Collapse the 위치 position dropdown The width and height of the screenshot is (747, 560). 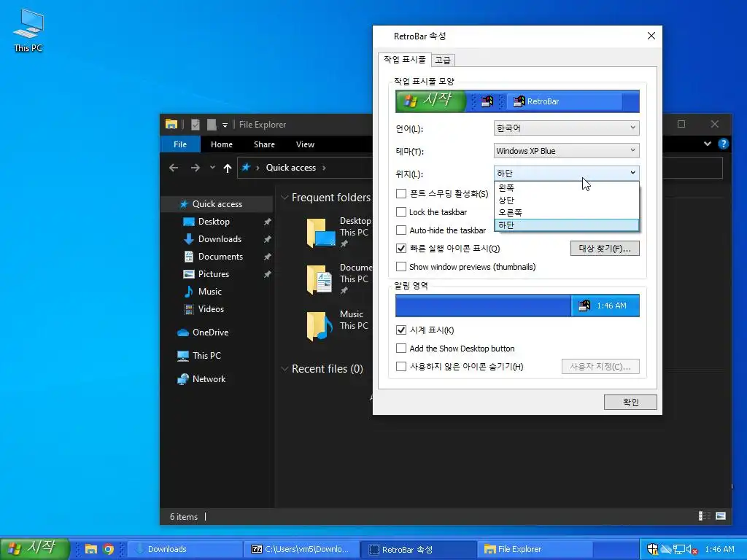(566, 173)
